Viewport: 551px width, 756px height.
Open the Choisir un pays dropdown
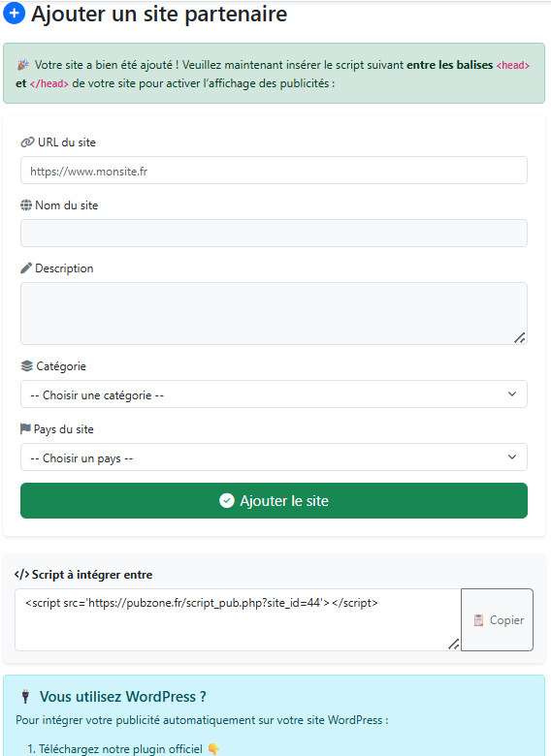coord(274,457)
